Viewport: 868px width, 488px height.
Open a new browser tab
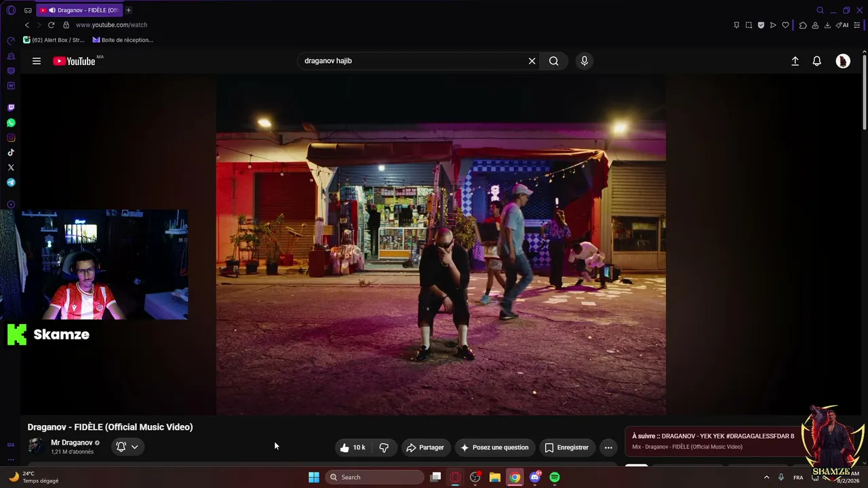click(x=129, y=10)
